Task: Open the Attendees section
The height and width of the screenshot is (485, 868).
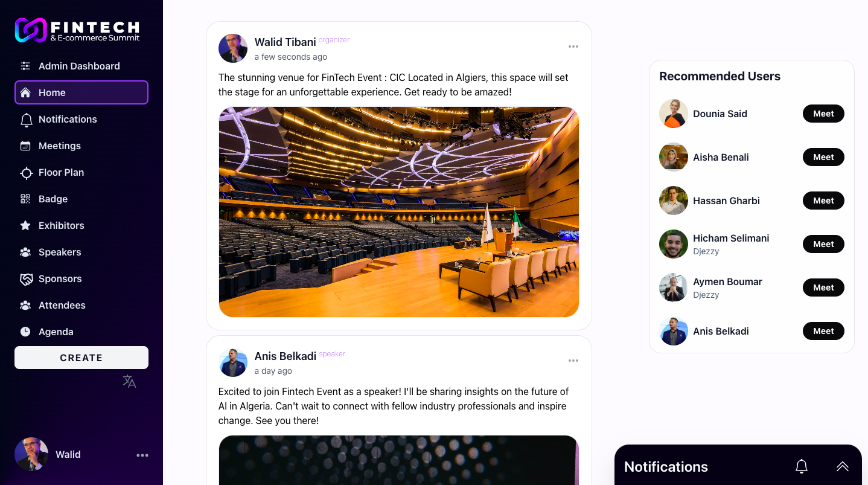Action: pyautogui.click(x=62, y=305)
